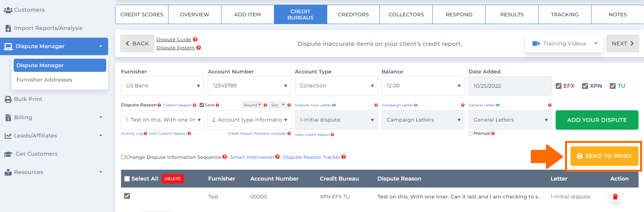Open the Campaign Letters dropdown
Screen dimensions: 644x212
[423, 120]
